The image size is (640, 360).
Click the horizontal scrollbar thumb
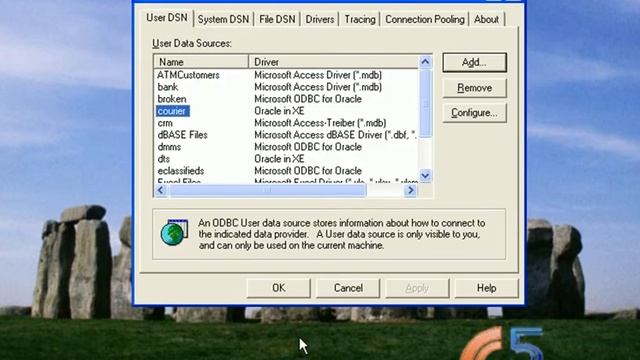pos(267,190)
